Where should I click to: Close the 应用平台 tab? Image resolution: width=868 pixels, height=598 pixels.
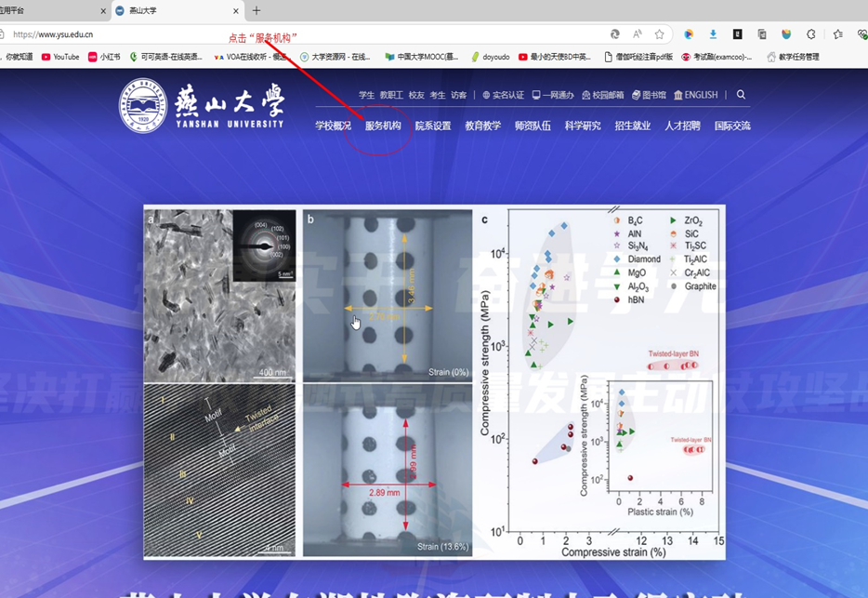pos(103,10)
